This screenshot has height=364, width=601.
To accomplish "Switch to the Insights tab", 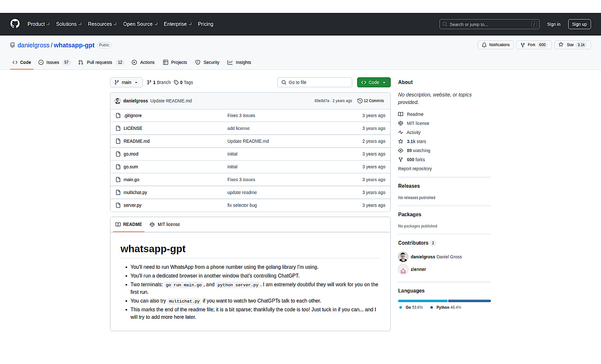I will pos(239,62).
